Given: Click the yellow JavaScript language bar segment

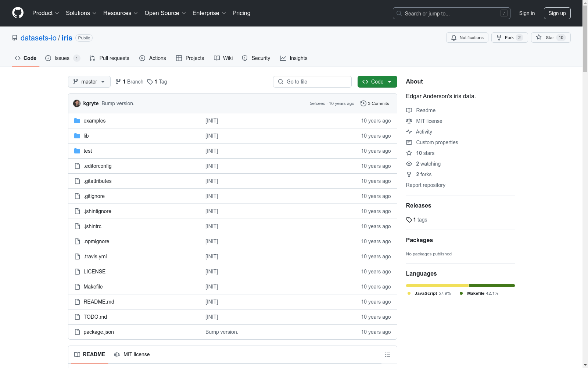Looking at the screenshot, I should (437, 286).
